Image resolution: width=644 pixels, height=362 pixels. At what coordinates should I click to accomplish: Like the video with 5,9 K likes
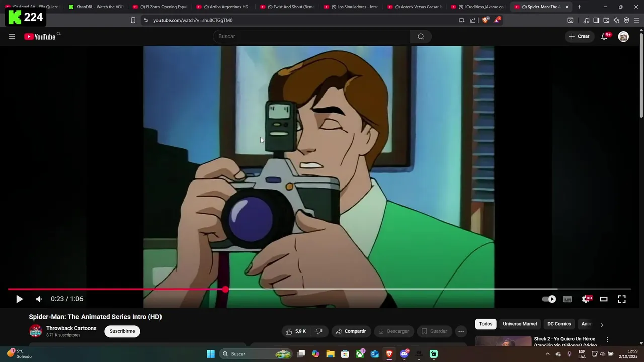click(295, 331)
